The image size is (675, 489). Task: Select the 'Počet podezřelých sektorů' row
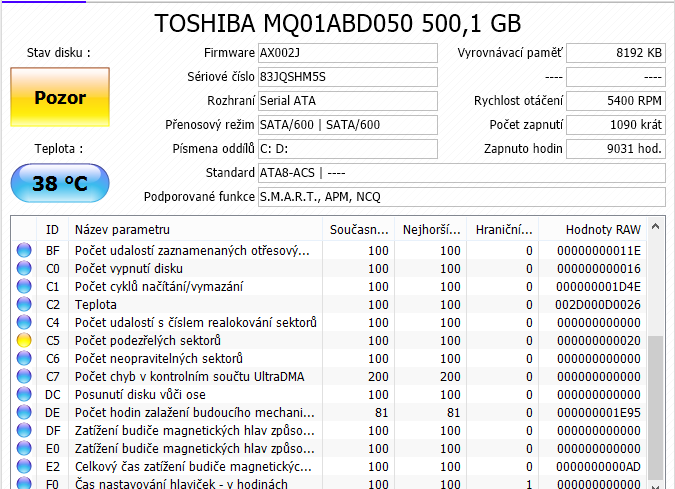coord(329,341)
